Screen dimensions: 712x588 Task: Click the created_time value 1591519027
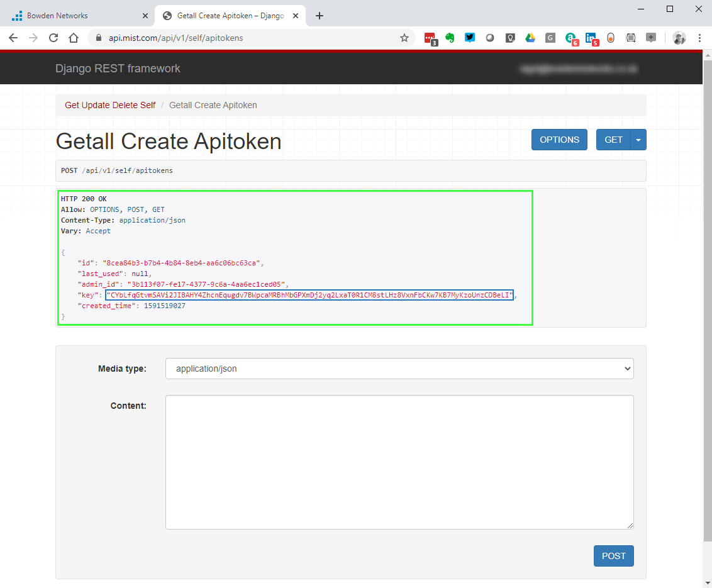point(164,306)
